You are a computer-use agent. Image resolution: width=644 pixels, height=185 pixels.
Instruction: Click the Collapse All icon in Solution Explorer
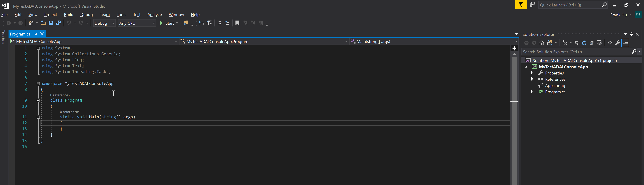tap(592, 43)
